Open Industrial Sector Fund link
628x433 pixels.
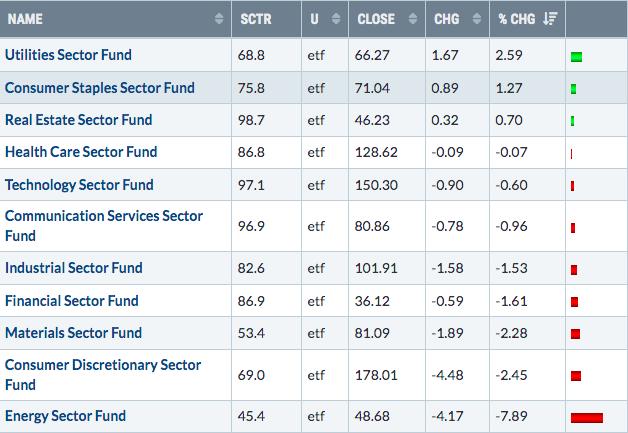[x=74, y=268]
